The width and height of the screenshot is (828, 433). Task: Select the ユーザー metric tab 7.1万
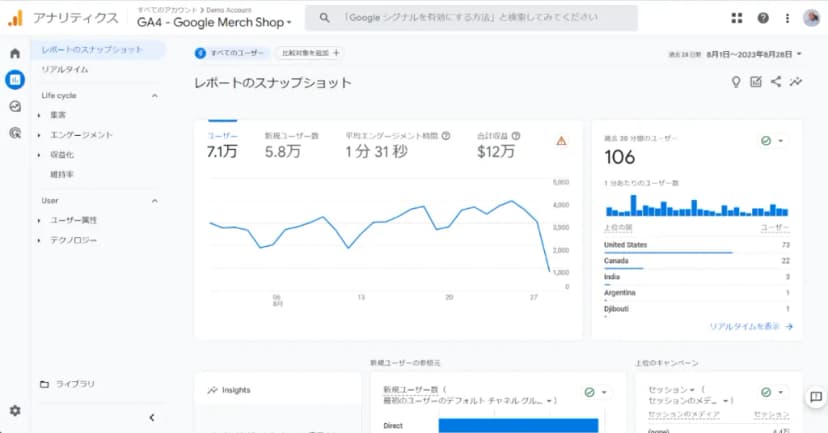click(x=222, y=145)
